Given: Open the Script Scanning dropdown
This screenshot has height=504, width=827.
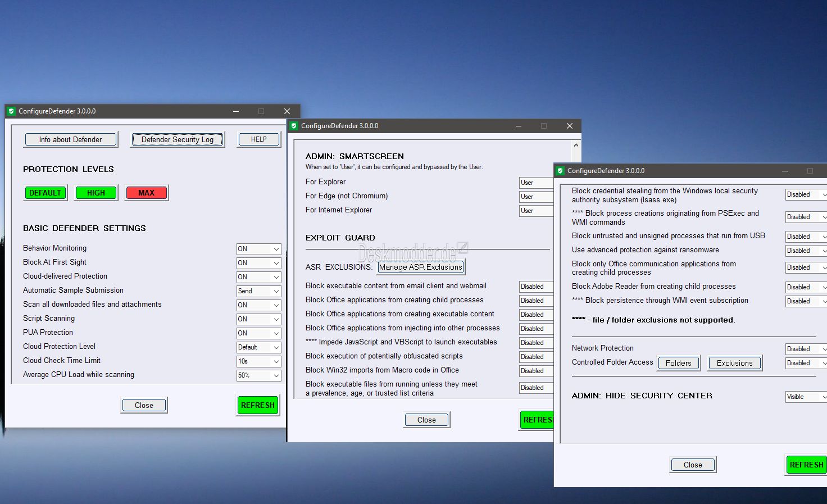Looking at the screenshot, I should point(258,319).
